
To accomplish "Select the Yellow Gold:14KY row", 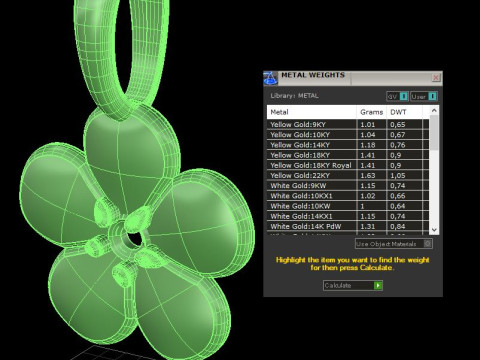I will pos(348,145).
